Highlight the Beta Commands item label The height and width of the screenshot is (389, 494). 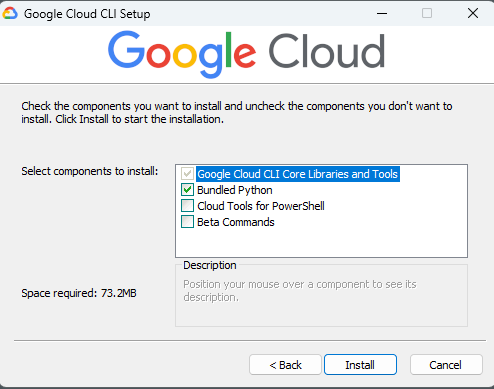(x=236, y=222)
